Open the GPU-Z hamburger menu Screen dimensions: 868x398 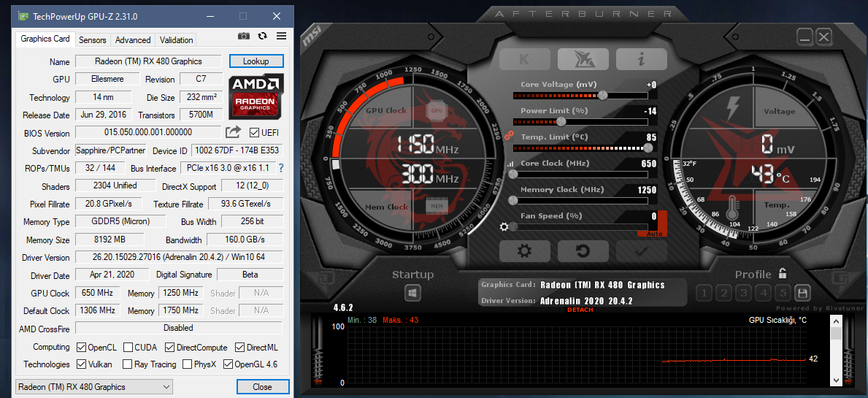click(x=281, y=37)
